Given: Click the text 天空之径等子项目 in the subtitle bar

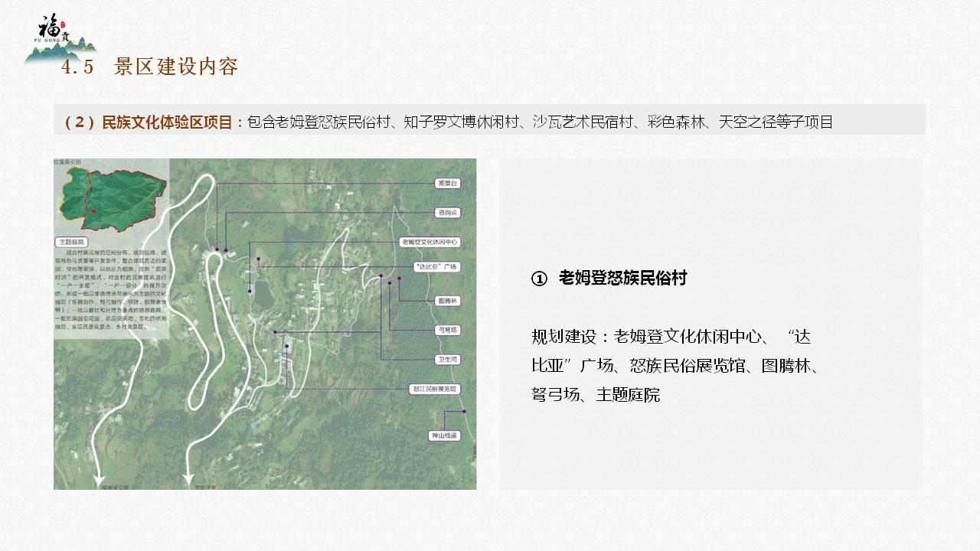Looking at the screenshot, I should click(x=776, y=122).
